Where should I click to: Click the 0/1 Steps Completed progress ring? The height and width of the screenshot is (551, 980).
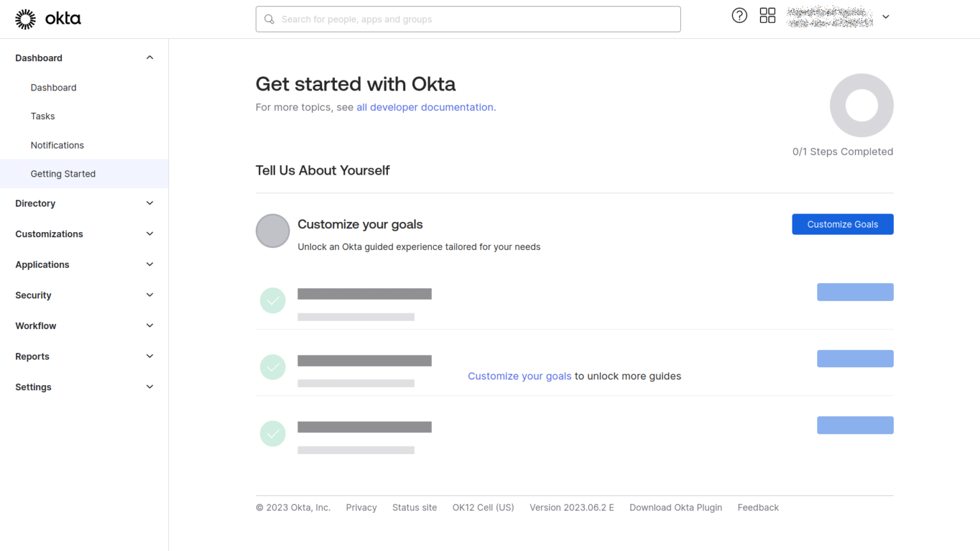(x=861, y=105)
